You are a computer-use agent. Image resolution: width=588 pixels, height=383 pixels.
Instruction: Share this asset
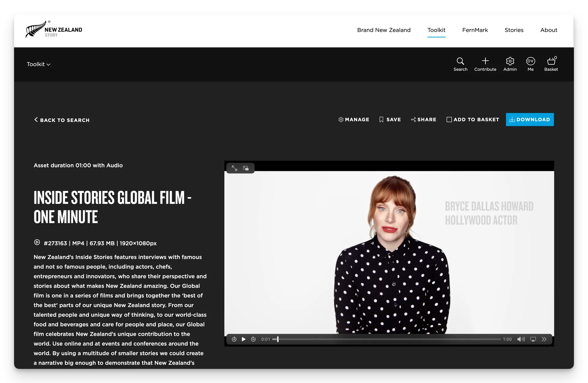(x=424, y=120)
